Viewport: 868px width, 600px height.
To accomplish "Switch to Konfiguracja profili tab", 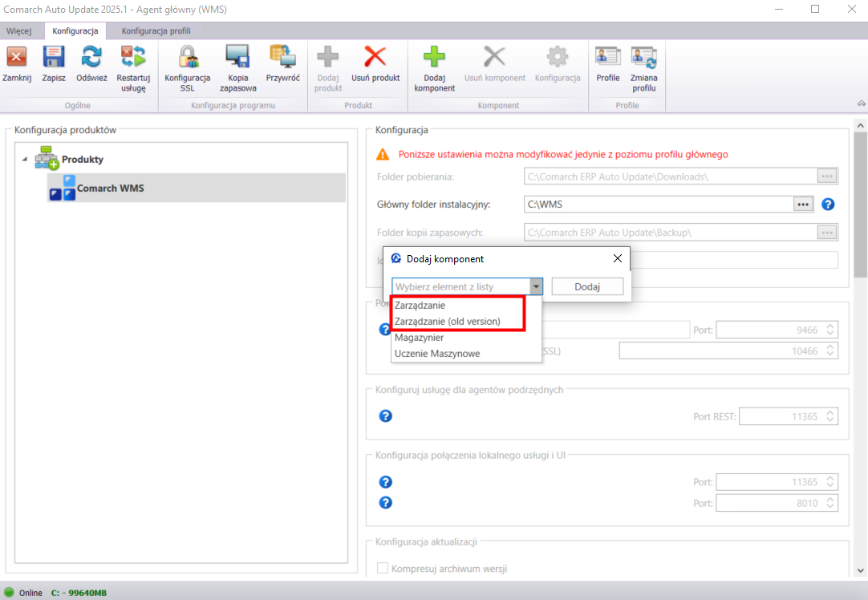I will (x=156, y=31).
